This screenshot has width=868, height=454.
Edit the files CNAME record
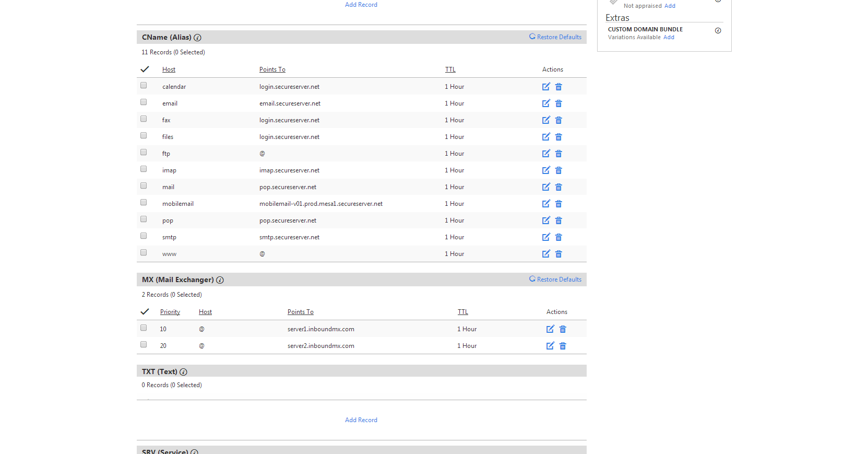click(546, 137)
